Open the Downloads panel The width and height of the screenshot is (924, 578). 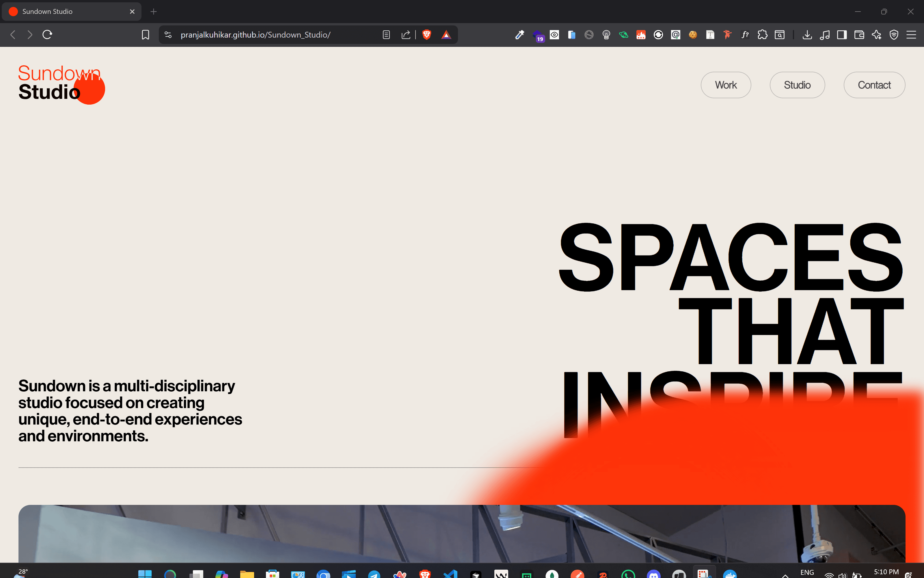click(x=807, y=35)
